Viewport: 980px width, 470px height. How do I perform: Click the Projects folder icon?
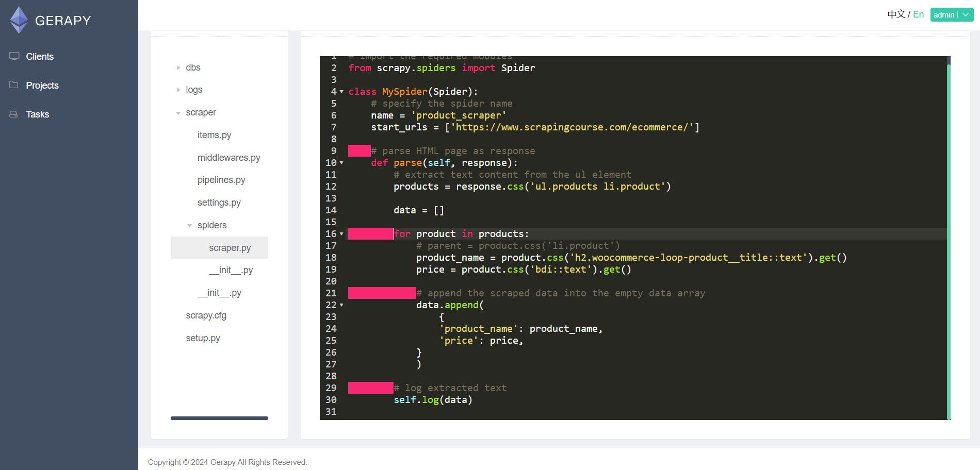[14, 85]
